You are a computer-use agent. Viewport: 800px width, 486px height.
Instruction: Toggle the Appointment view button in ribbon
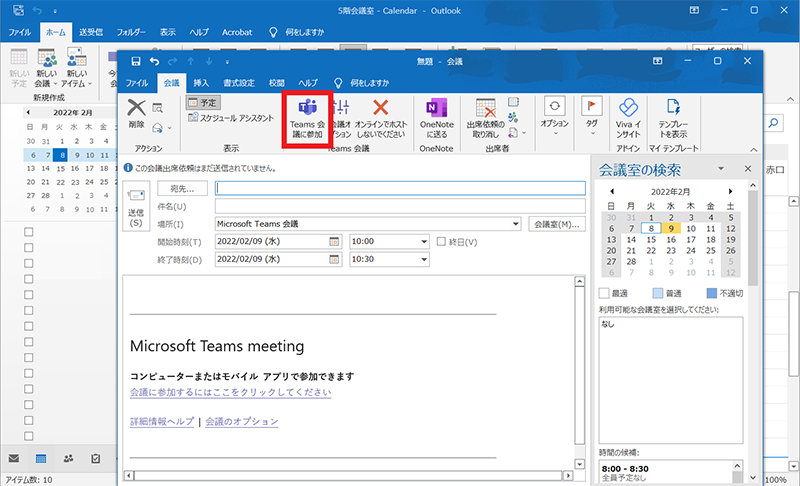(x=203, y=103)
